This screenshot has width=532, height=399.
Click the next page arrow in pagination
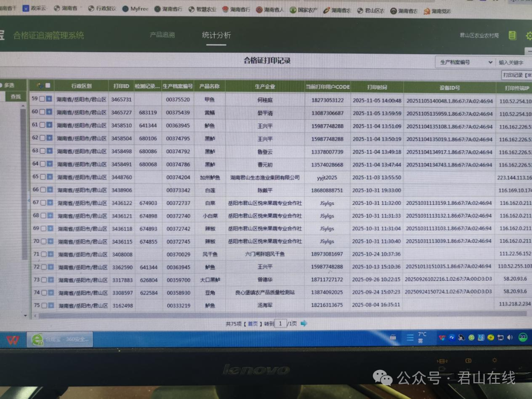304,324
